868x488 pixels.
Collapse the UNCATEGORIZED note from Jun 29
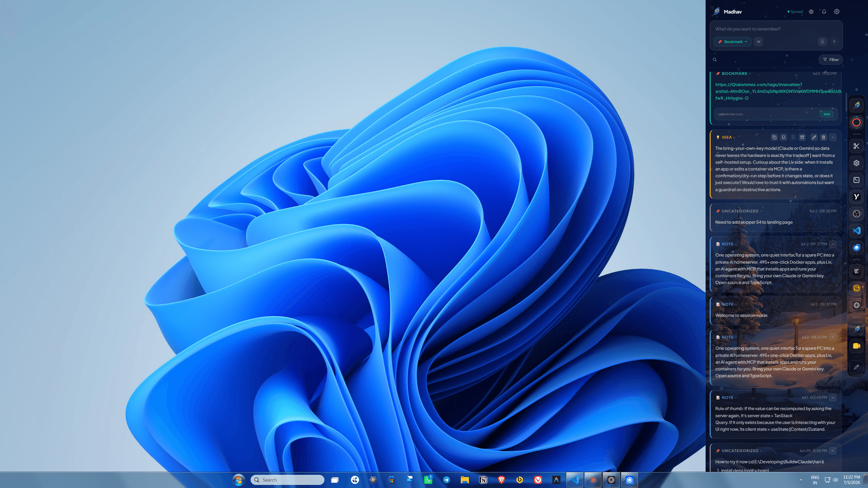(x=833, y=450)
